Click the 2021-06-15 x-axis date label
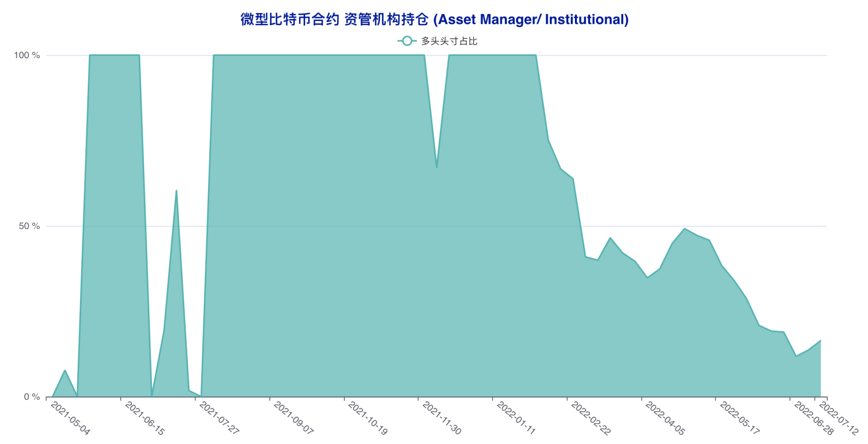Screen dimensions: 868x444 [x=145, y=418]
